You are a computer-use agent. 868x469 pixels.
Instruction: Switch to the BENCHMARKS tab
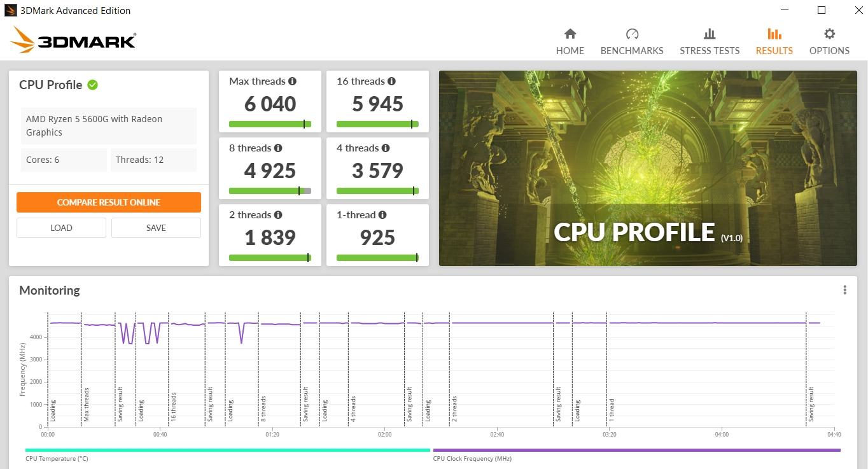point(632,42)
